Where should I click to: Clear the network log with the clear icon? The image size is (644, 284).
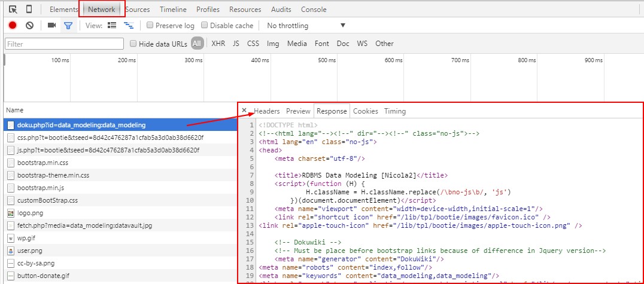click(29, 26)
